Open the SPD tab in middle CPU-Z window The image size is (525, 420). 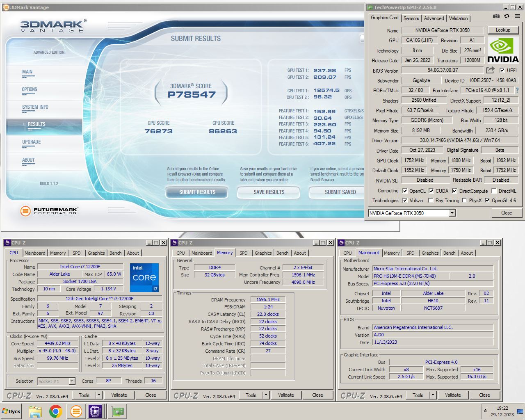pyautogui.click(x=244, y=253)
